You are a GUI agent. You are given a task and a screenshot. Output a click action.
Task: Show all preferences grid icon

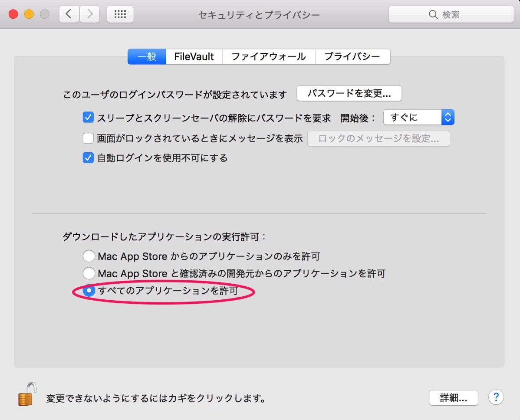tap(120, 14)
